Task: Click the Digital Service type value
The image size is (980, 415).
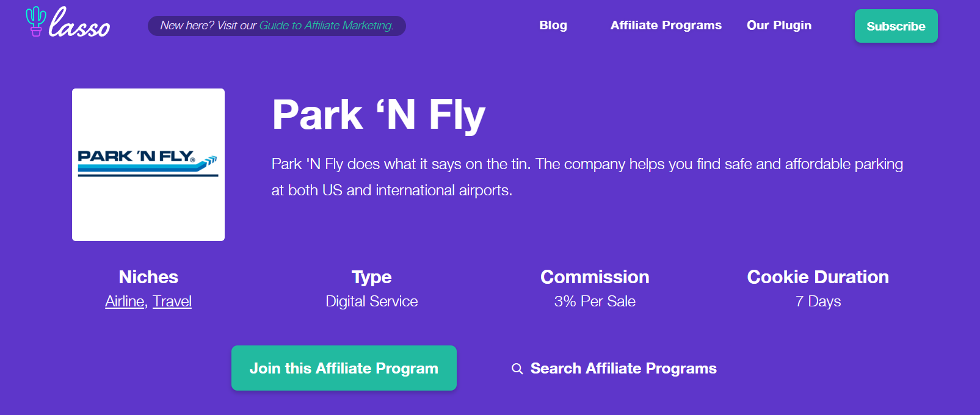Action: [371, 301]
